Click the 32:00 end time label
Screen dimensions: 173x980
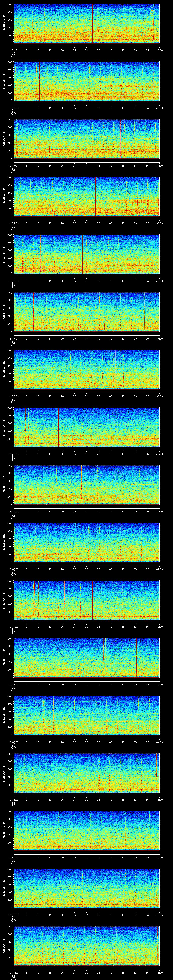point(159,50)
